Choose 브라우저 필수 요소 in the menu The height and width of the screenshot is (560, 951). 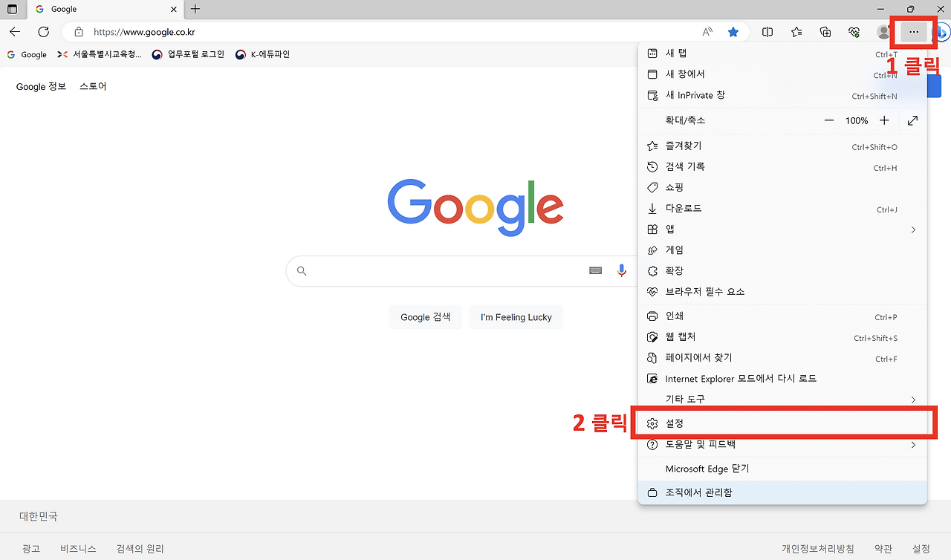coord(782,292)
